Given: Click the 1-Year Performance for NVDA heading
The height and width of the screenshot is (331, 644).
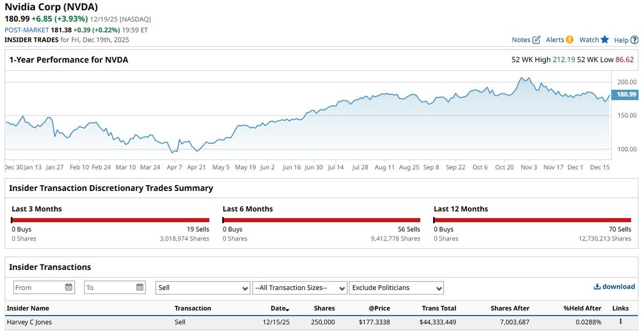Looking at the screenshot, I should (x=69, y=60).
